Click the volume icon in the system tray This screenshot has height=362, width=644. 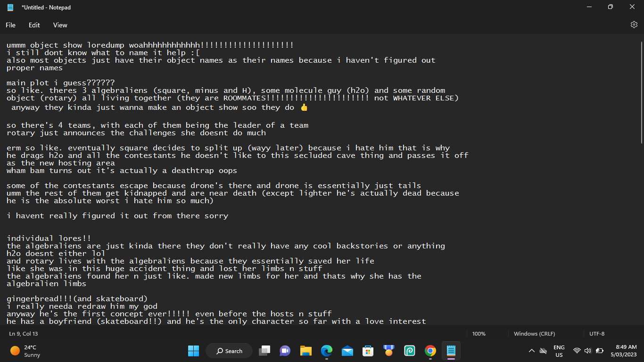pyautogui.click(x=587, y=351)
